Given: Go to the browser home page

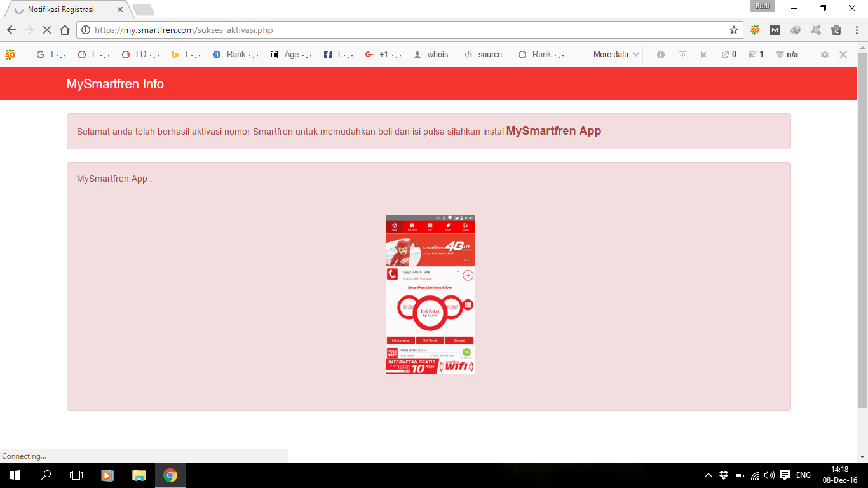Looking at the screenshot, I should [64, 30].
